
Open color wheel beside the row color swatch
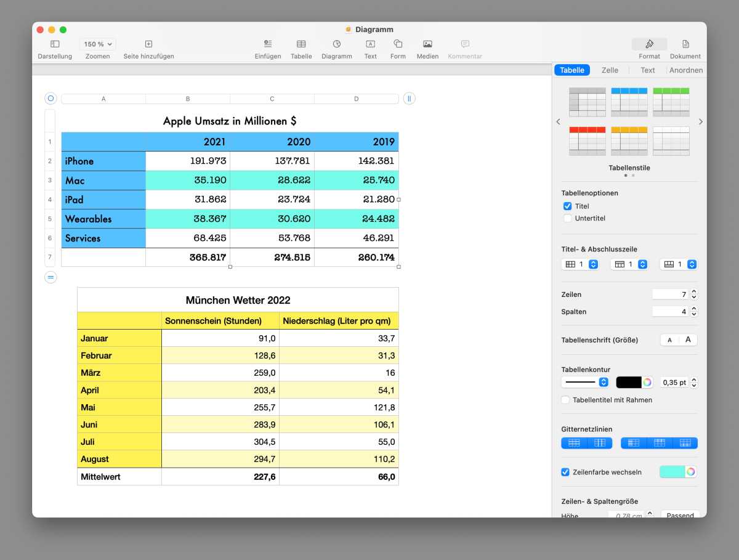coord(691,472)
